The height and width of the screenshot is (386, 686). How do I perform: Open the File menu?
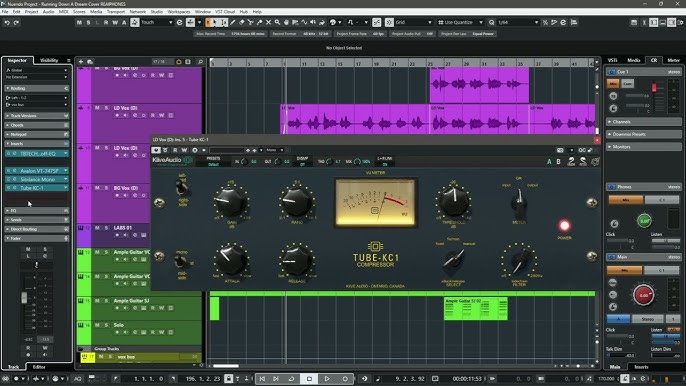point(5,12)
